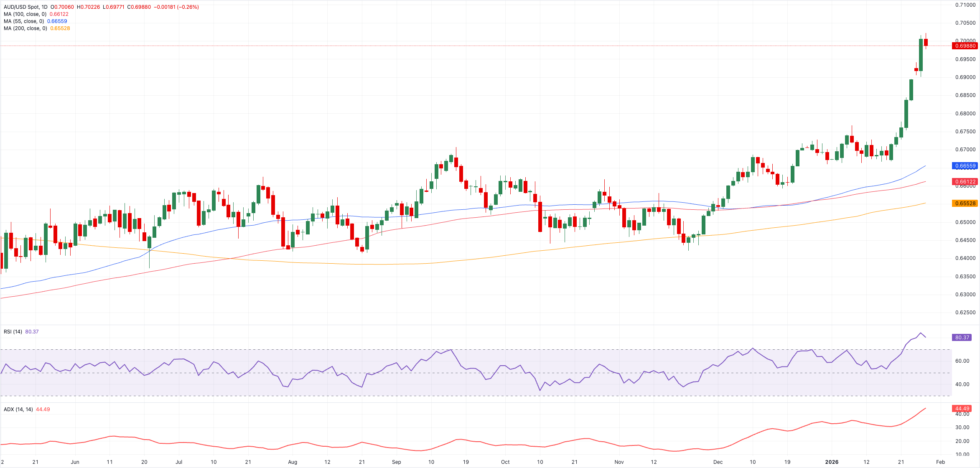
Task: Click the 2026 label on the time axis
Action: point(832,462)
